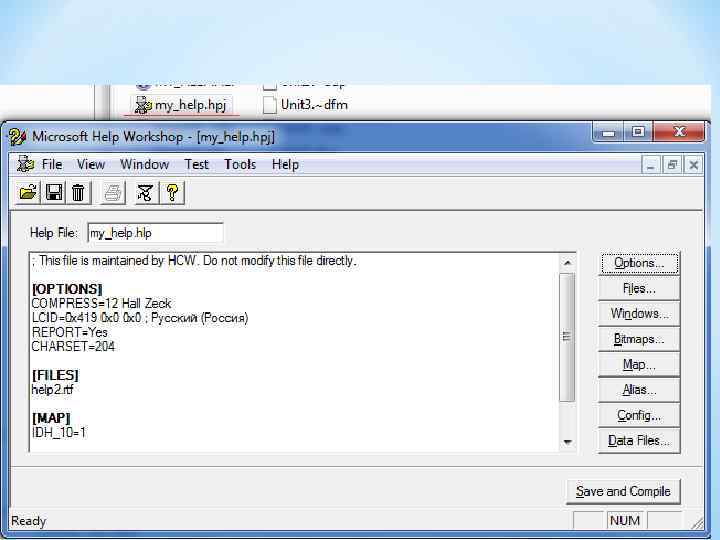Screen dimensions: 720x540
Task: Click the scroll up arrow of project list
Action: (x=568, y=263)
